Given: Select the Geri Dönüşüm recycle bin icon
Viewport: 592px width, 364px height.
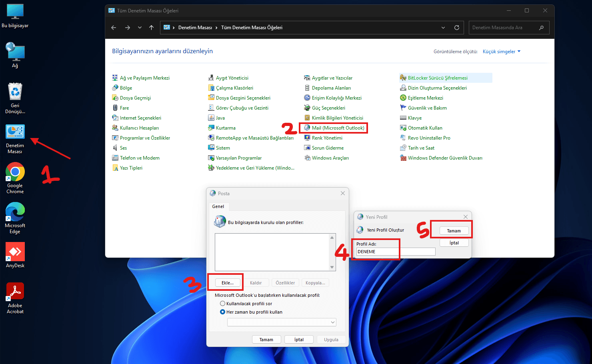Looking at the screenshot, I should coord(15,98).
